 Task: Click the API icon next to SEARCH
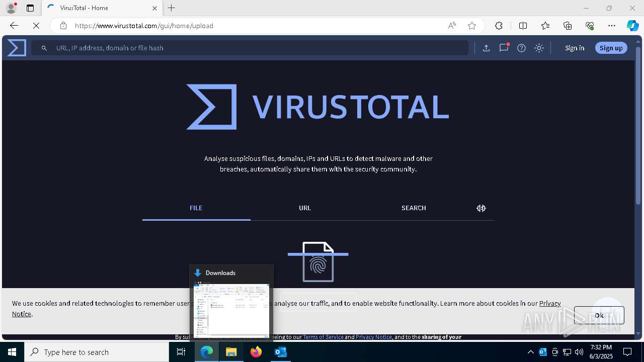(481, 208)
